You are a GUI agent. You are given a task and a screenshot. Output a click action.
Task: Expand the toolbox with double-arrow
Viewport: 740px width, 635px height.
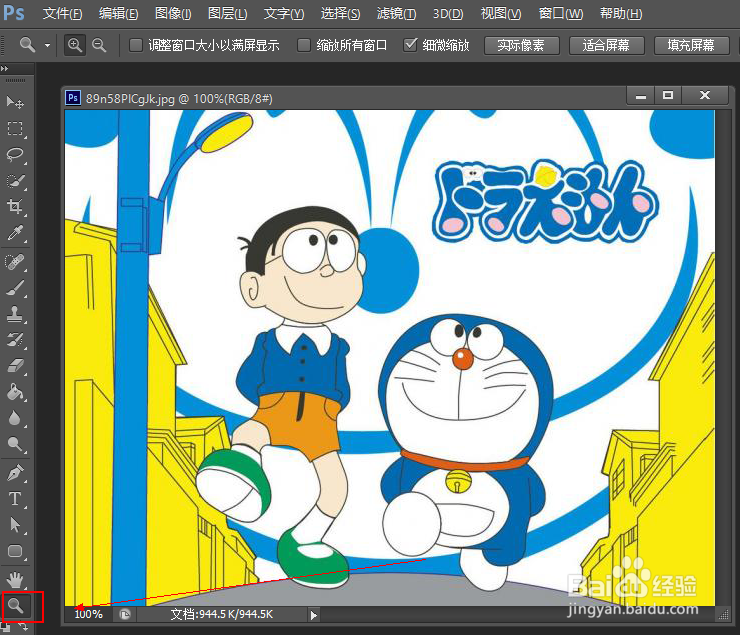(x=5, y=69)
